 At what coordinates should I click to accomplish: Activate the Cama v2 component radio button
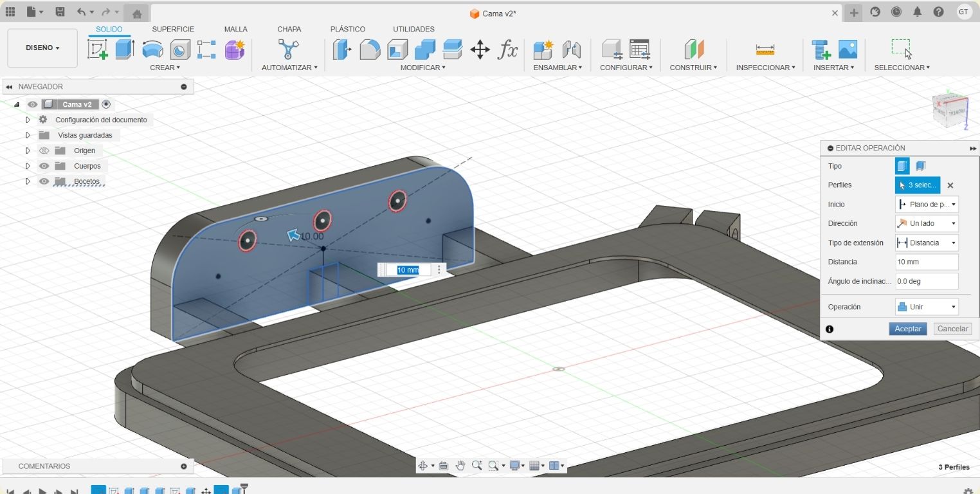[106, 104]
